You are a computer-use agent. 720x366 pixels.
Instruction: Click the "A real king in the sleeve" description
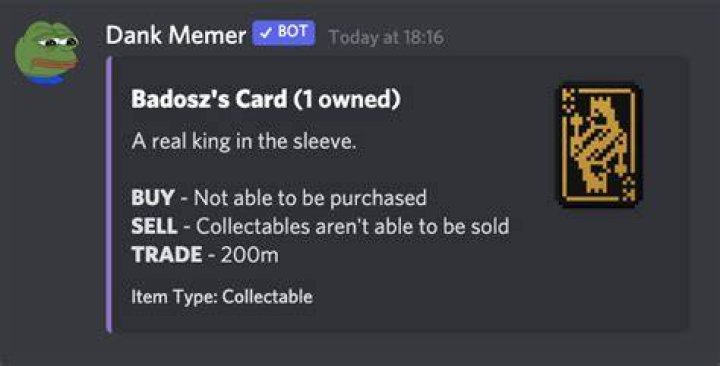pyautogui.click(x=243, y=141)
